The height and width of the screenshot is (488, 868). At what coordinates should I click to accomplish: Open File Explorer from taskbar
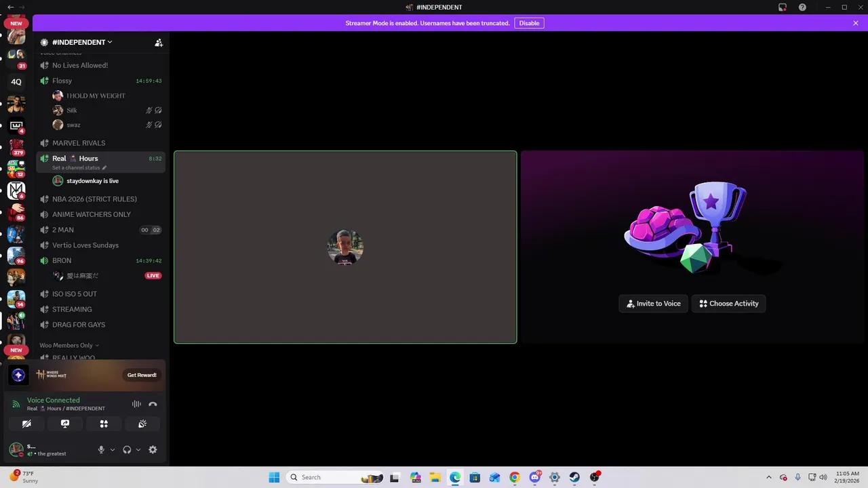pyautogui.click(x=435, y=477)
